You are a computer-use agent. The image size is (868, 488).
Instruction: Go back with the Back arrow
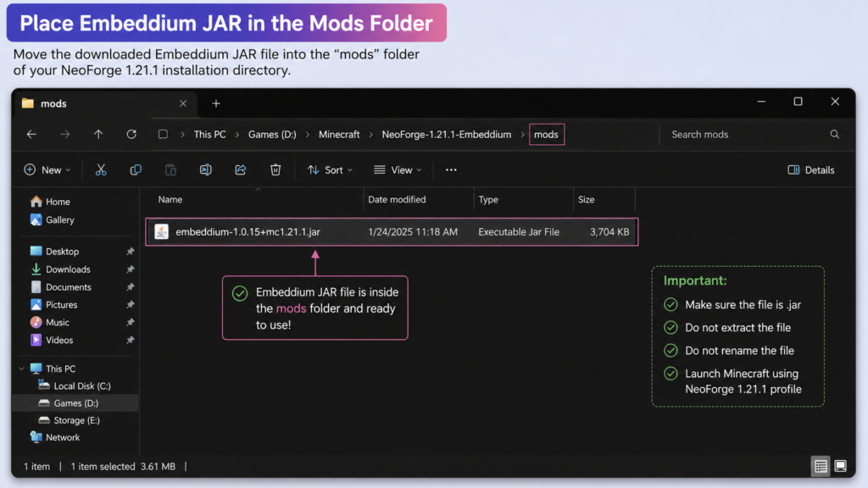[31, 135]
